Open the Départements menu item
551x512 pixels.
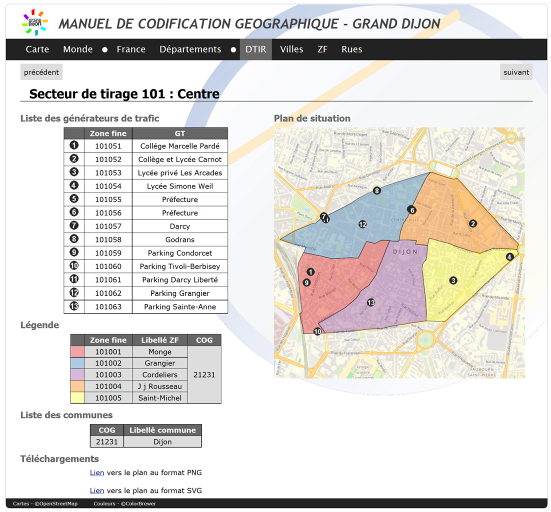point(190,49)
